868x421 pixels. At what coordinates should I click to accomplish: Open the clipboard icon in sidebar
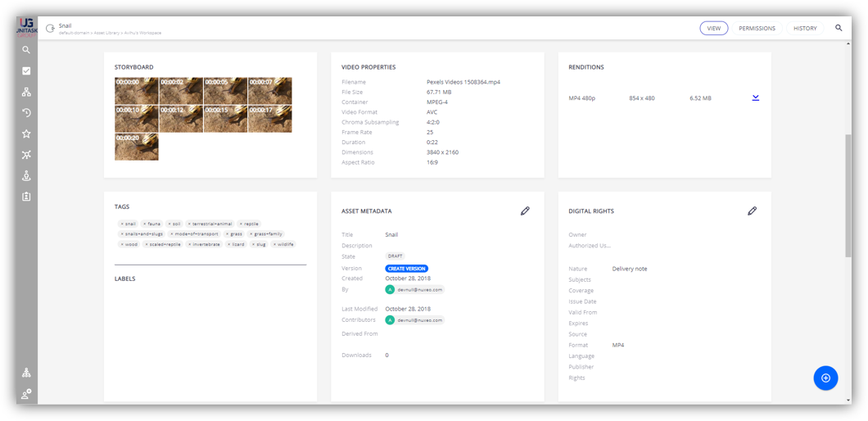(x=26, y=197)
